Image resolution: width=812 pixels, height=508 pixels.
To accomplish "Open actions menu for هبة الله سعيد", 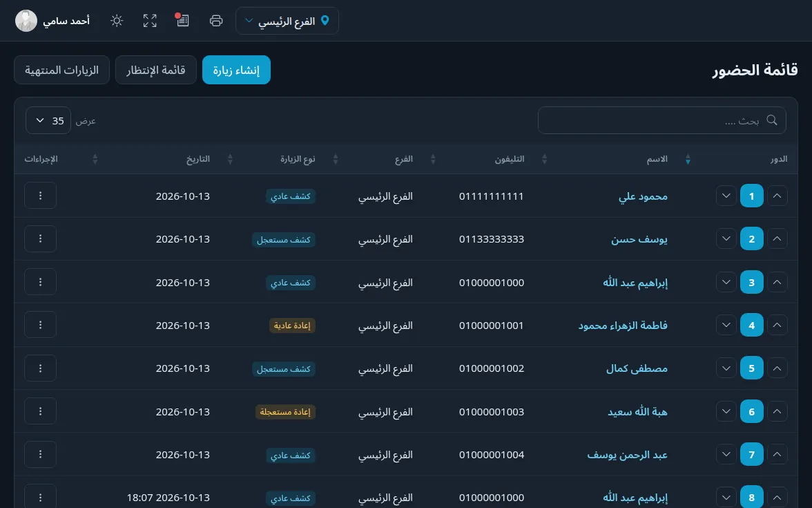I will 40,411.
